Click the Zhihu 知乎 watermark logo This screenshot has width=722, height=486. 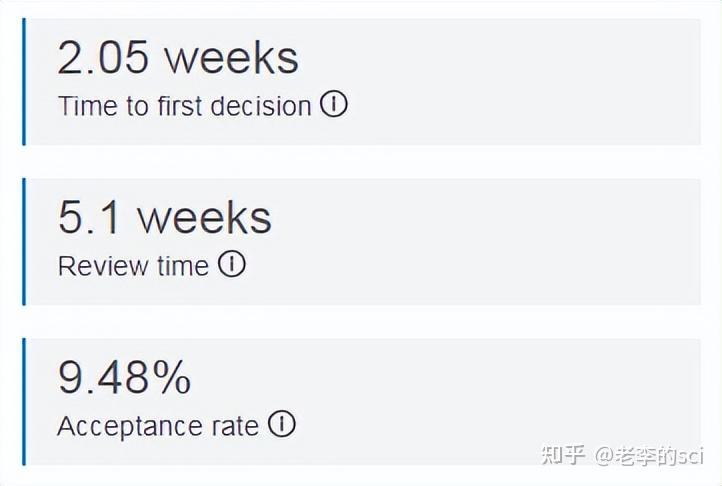click(x=563, y=455)
